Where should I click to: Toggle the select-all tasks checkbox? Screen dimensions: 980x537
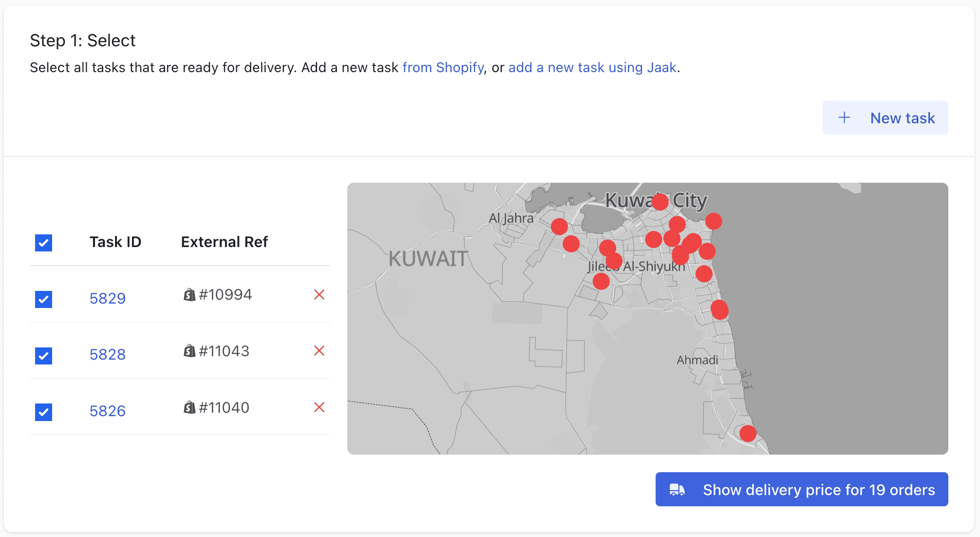click(x=44, y=243)
